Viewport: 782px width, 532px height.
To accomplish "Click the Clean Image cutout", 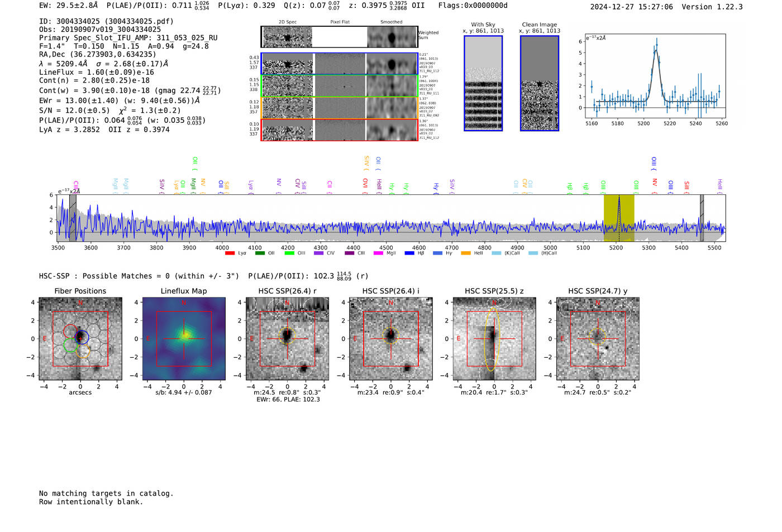I will (540, 83).
